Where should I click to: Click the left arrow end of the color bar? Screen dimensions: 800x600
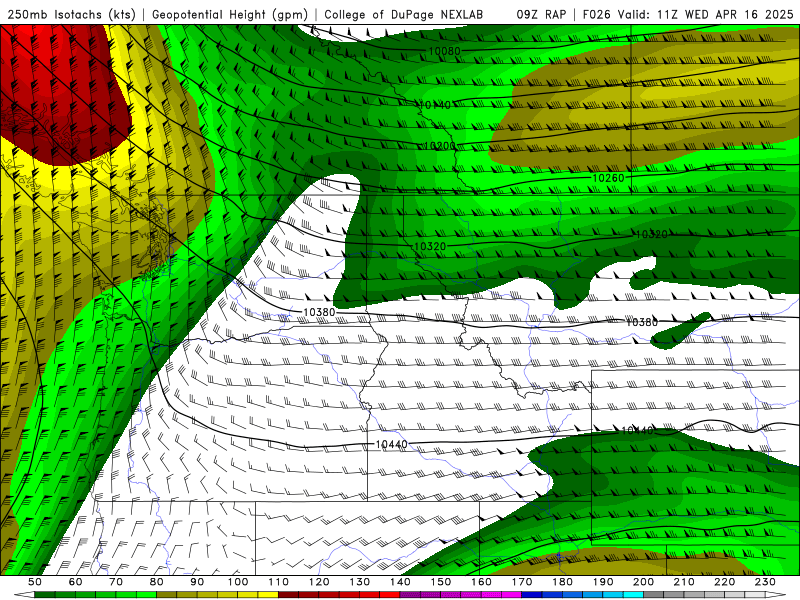[x=24, y=595]
